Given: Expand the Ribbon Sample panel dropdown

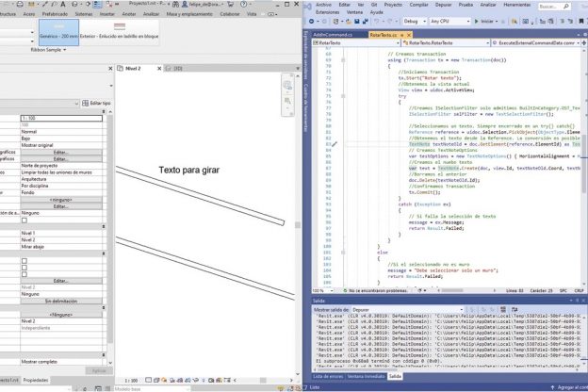Looking at the screenshot, I should 48,50.
